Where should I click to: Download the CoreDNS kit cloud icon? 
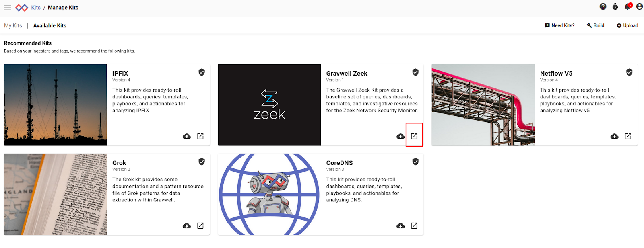pyautogui.click(x=400, y=225)
